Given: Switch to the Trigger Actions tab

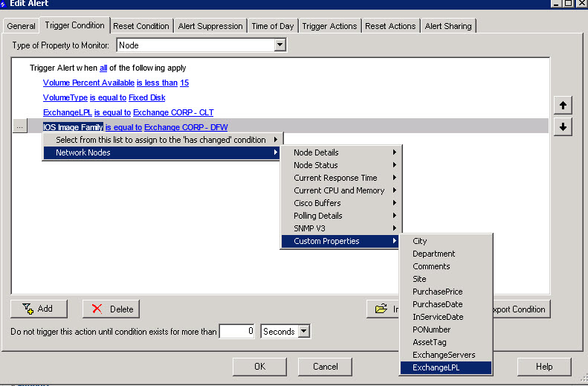Looking at the screenshot, I should coord(329,26).
